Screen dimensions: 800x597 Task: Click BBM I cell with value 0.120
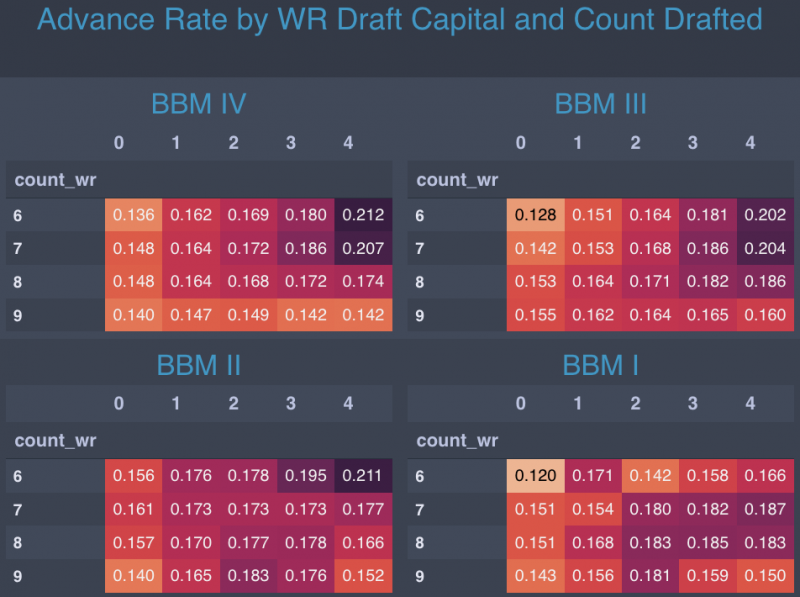[535, 476]
